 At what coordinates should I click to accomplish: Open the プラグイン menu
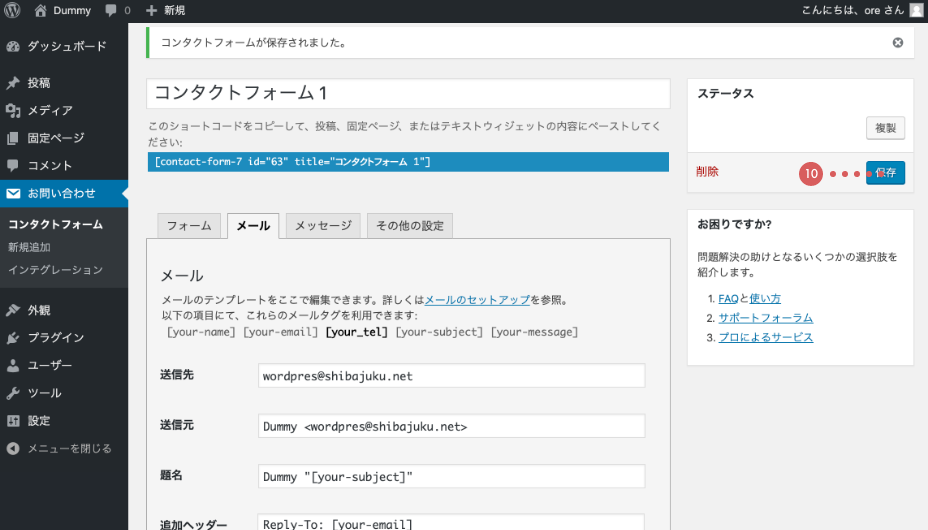(x=55, y=338)
